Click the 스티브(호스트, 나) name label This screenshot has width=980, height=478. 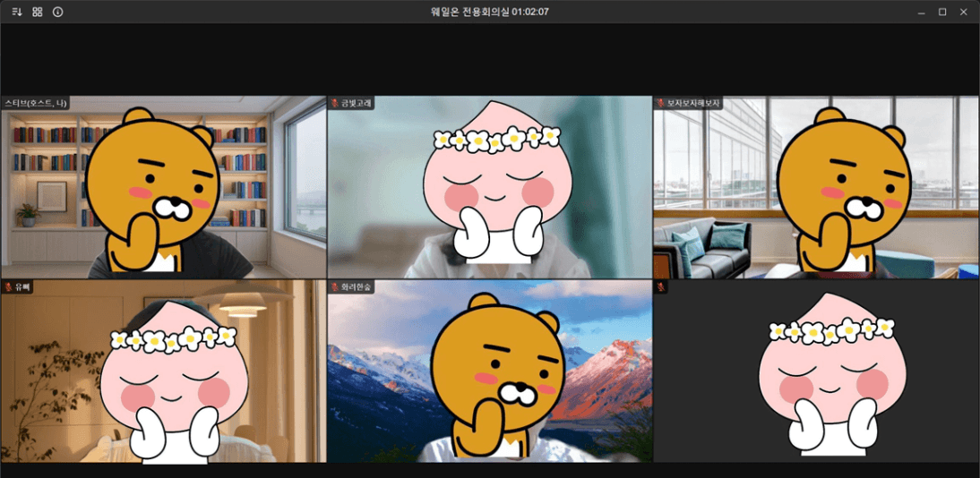(36, 103)
